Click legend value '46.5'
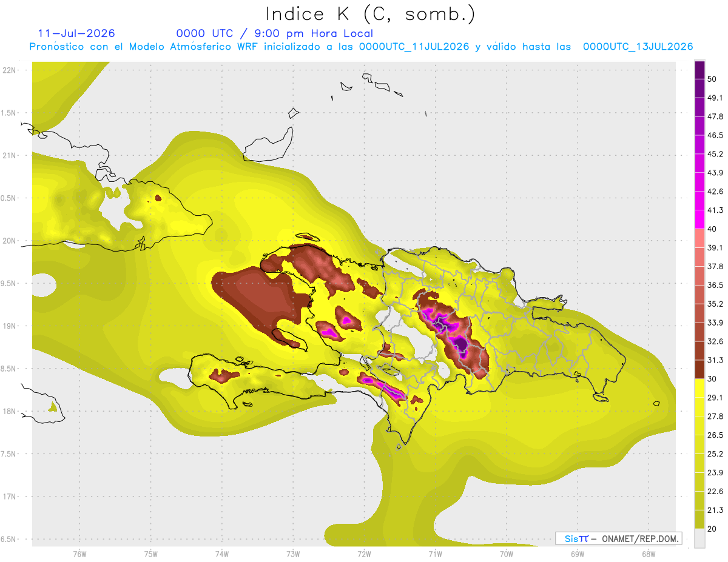The height and width of the screenshot is (562, 728). click(x=715, y=135)
